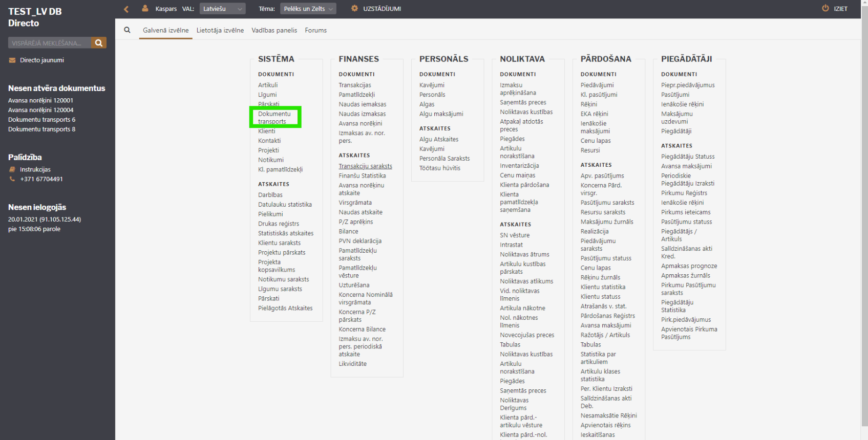The width and height of the screenshot is (868, 440).
Task: Open SN vēsture report
Action: [x=515, y=235]
